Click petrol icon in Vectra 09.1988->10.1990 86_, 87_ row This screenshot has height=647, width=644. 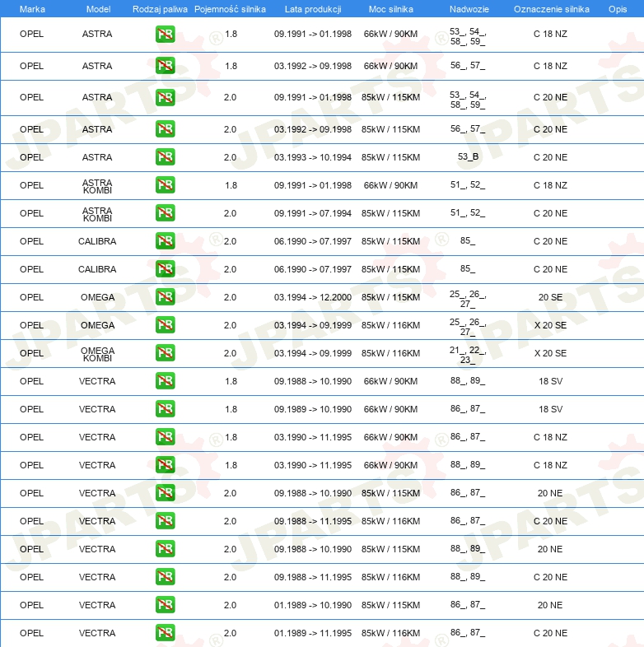click(x=166, y=493)
